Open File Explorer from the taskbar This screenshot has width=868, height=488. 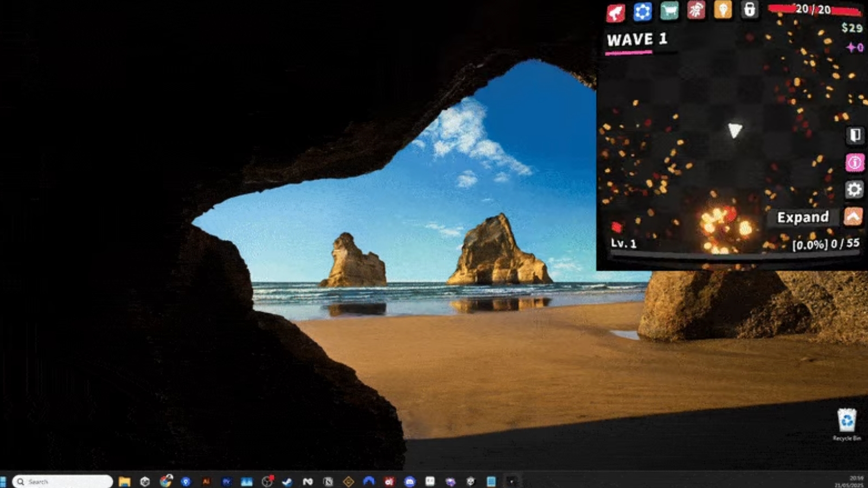pyautogui.click(x=125, y=481)
